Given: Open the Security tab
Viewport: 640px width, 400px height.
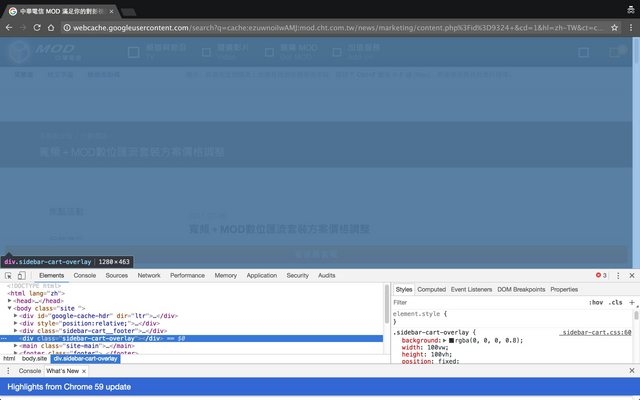Looking at the screenshot, I should pos(297,276).
